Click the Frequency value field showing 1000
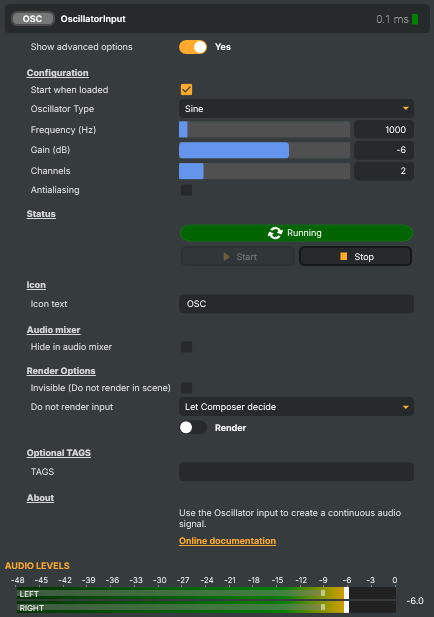The image size is (434, 617). [x=384, y=129]
